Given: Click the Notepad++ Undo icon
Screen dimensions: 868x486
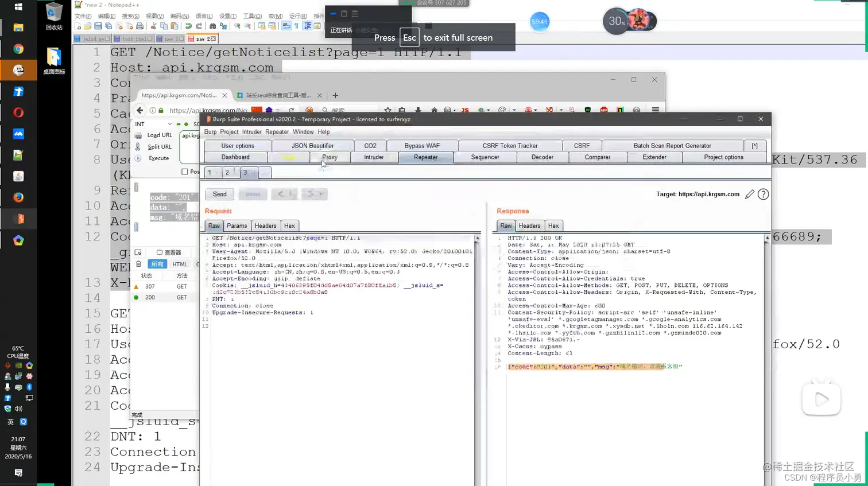Looking at the screenshot, I should pos(188,26).
